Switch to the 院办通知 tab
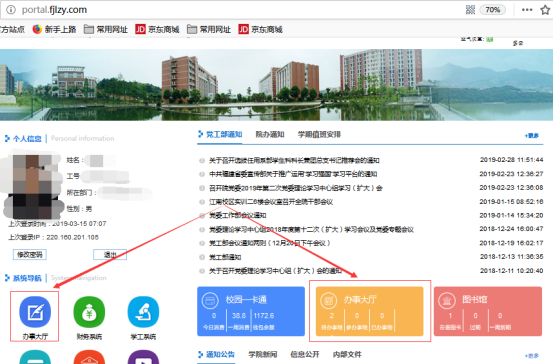 (270, 135)
